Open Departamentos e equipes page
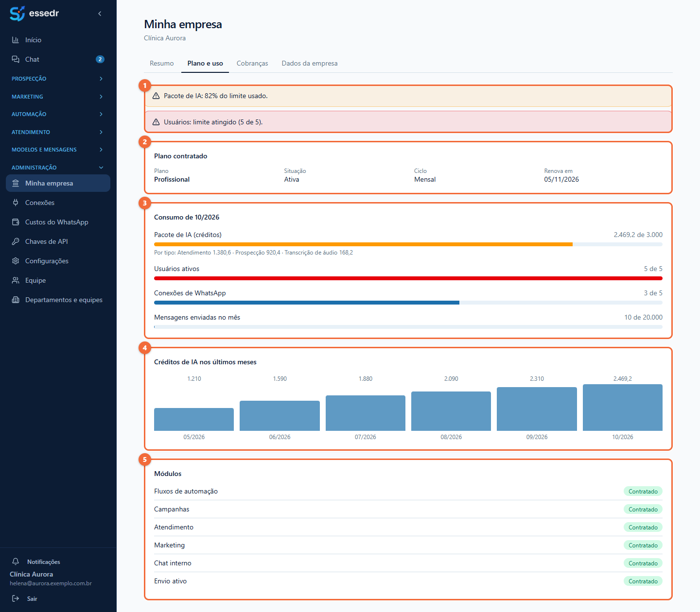Image resolution: width=700 pixels, height=612 pixels. (x=58, y=300)
